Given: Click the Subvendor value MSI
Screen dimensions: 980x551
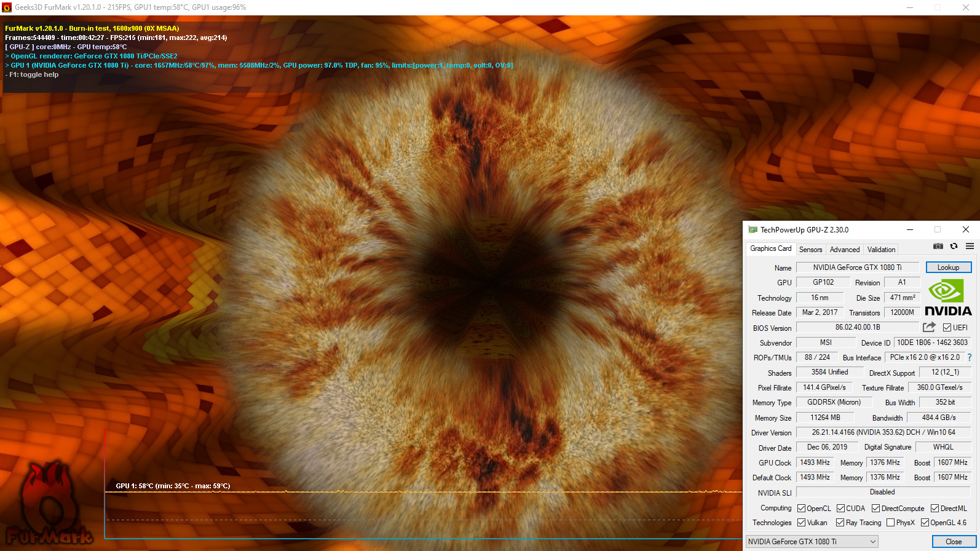Looking at the screenshot, I should pos(826,343).
